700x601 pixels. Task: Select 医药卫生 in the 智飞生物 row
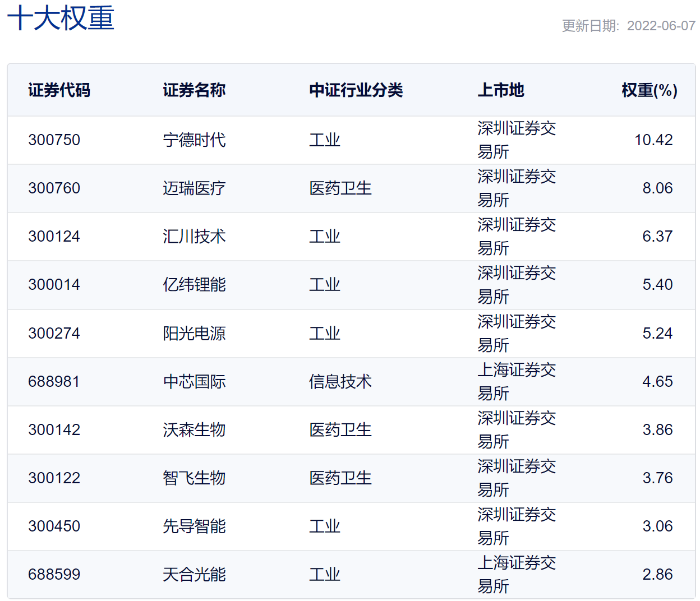340,478
